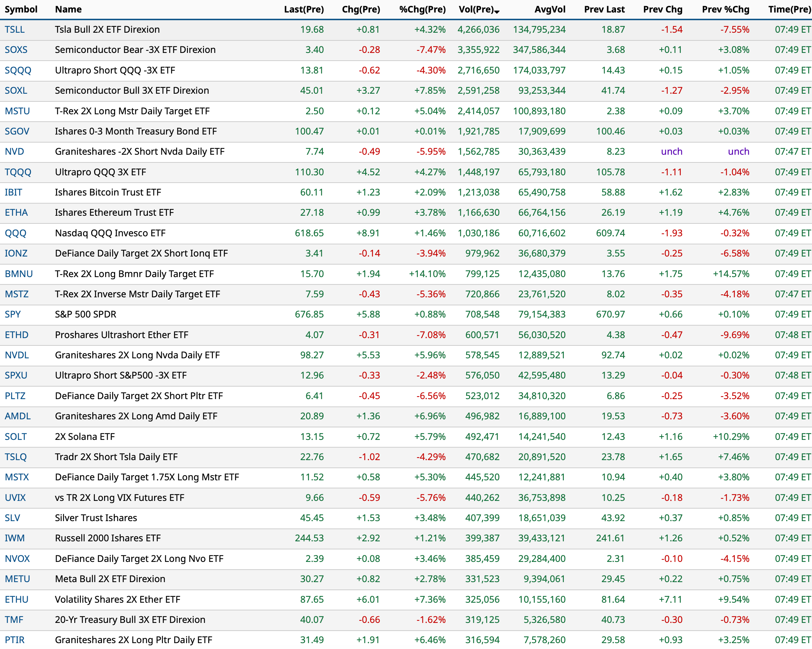
Task: Open the SOXS symbol link
Action: point(16,50)
